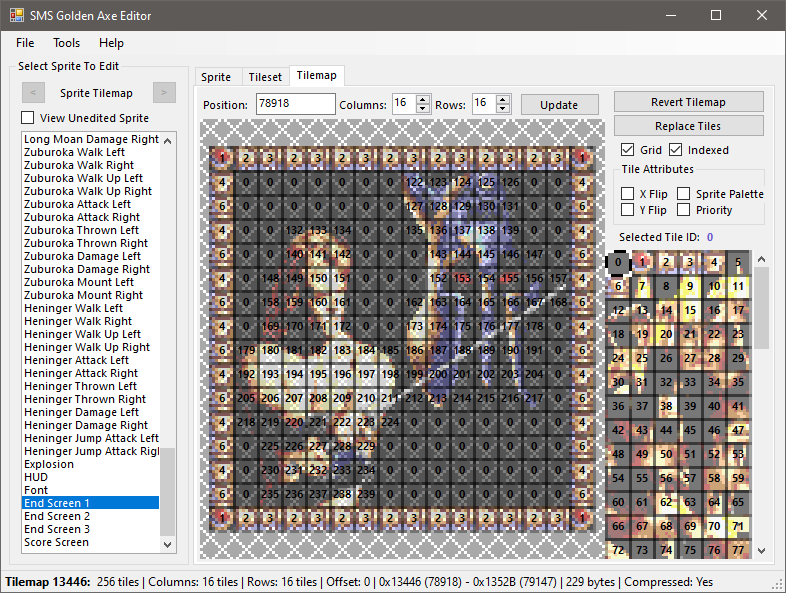Click the Columns number field
The height and width of the screenshot is (593, 786).
point(405,104)
